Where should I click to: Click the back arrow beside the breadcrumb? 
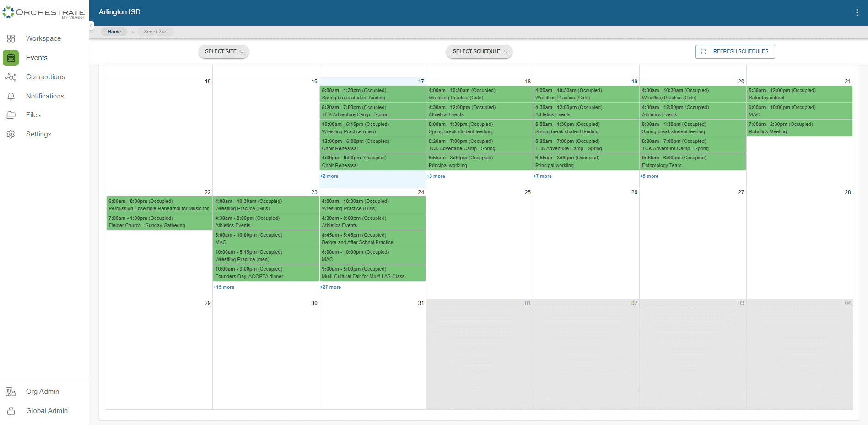pos(91,26)
